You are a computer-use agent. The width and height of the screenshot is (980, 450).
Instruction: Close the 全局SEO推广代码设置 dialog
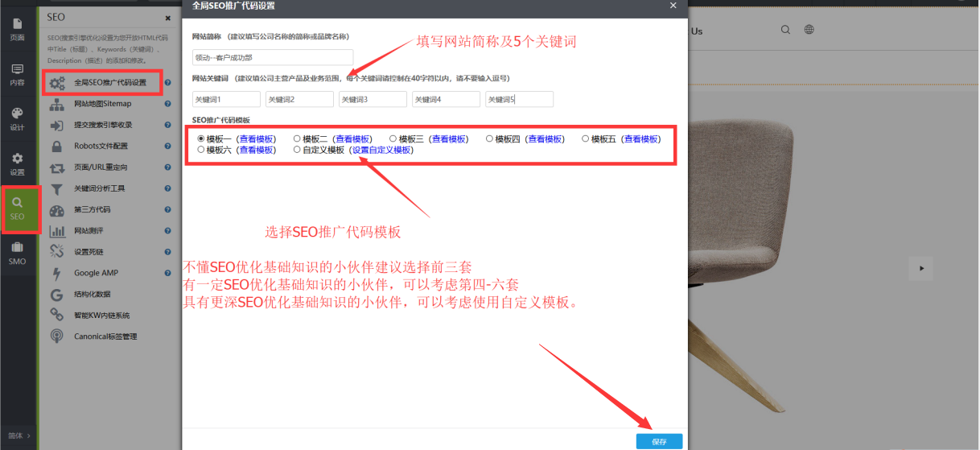(x=673, y=6)
